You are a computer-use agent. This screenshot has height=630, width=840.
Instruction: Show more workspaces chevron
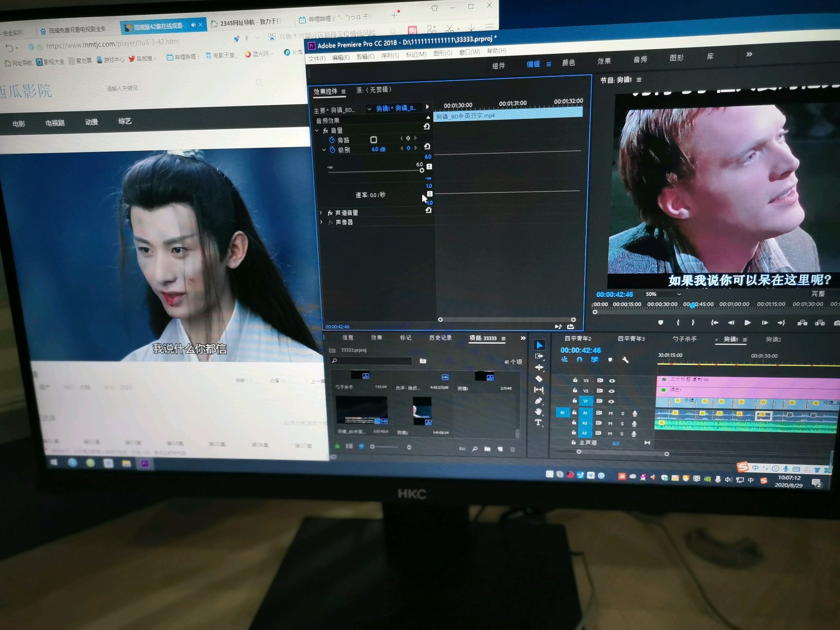coord(749,54)
